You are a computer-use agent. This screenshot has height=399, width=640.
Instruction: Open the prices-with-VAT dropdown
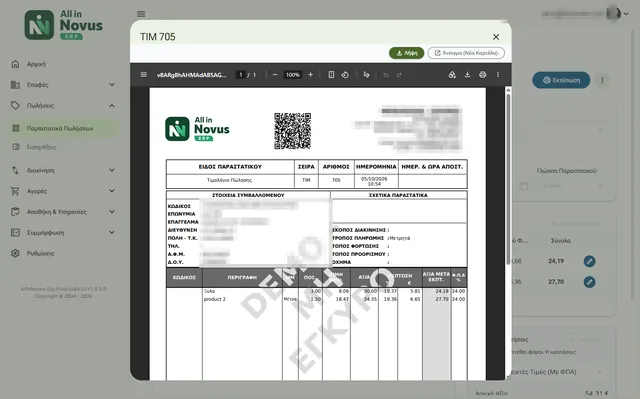pyautogui.click(x=557, y=372)
